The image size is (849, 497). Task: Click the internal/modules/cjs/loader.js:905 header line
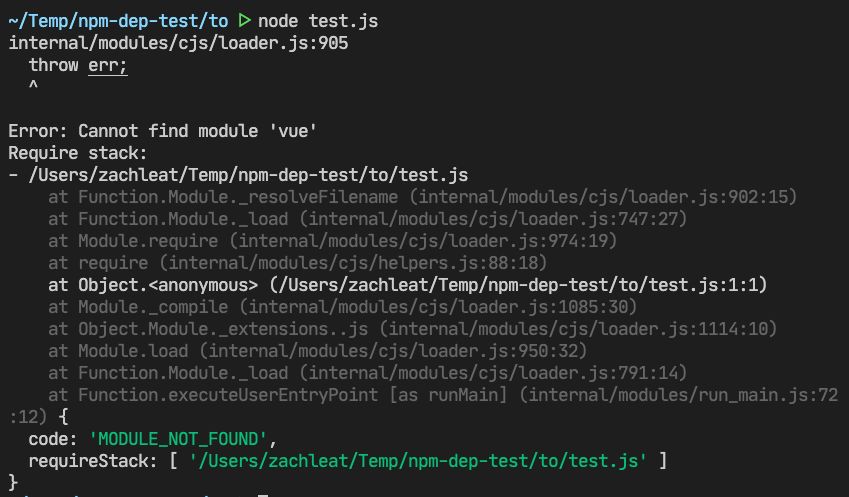(x=178, y=42)
